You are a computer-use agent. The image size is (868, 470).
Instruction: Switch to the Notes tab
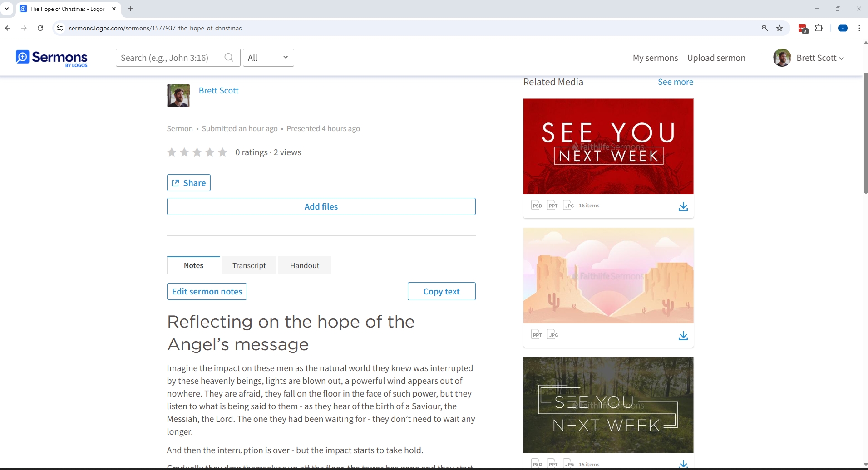[193, 265]
